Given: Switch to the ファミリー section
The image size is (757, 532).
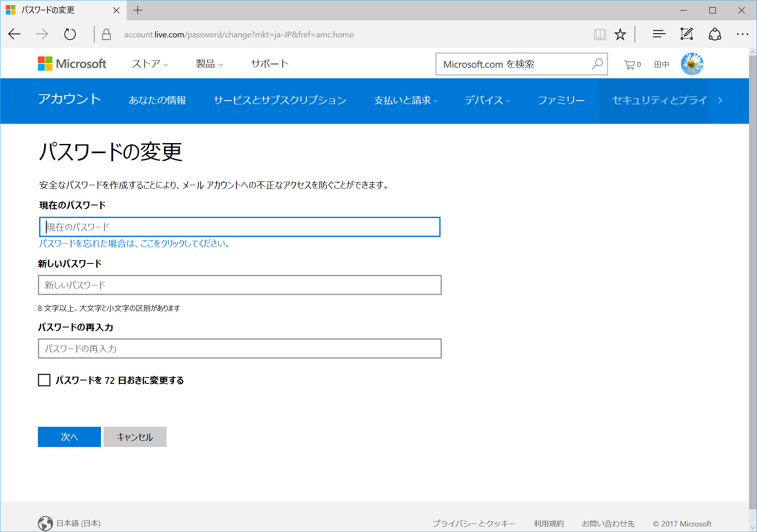Looking at the screenshot, I should [x=561, y=101].
